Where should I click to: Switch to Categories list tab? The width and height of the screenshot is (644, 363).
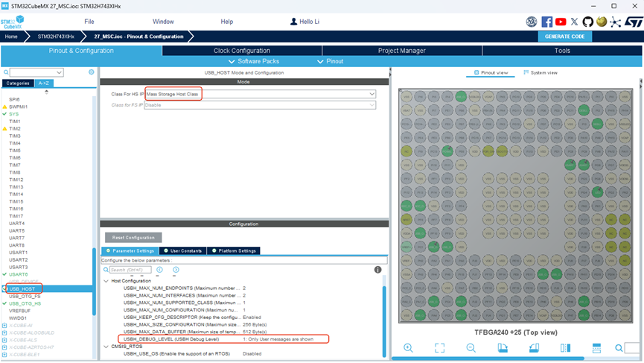(x=18, y=83)
